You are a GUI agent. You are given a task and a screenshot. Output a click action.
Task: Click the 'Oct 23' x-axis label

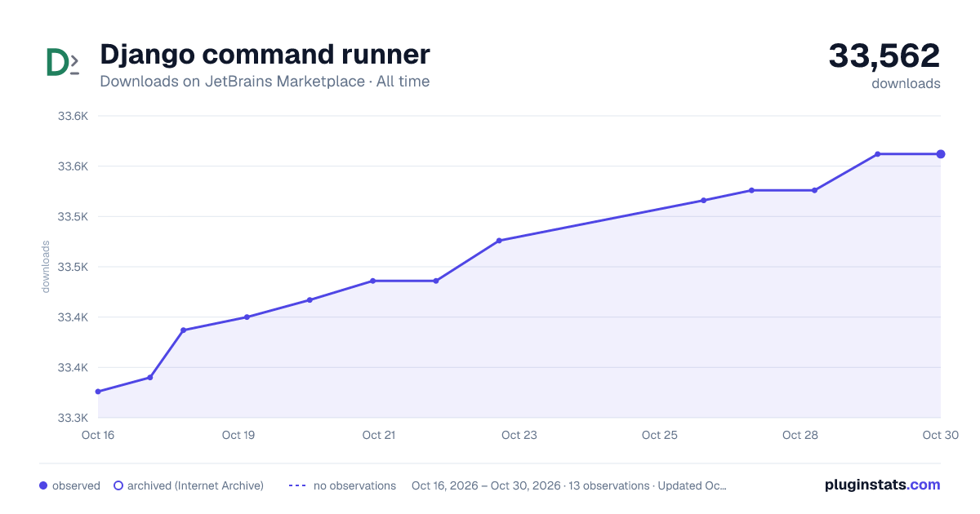click(519, 435)
